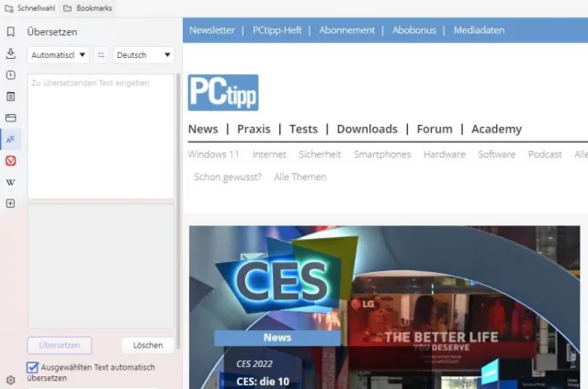The height and width of the screenshot is (389, 588).
Task: Click the PCtipp logo
Action: pyautogui.click(x=223, y=93)
